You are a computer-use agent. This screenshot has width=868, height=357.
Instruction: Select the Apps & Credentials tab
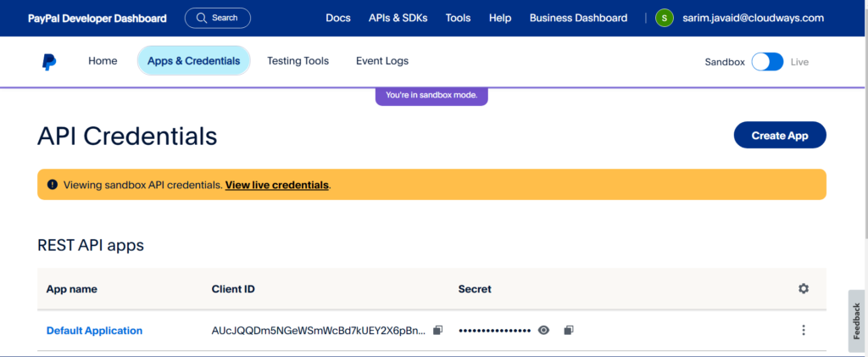[193, 61]
